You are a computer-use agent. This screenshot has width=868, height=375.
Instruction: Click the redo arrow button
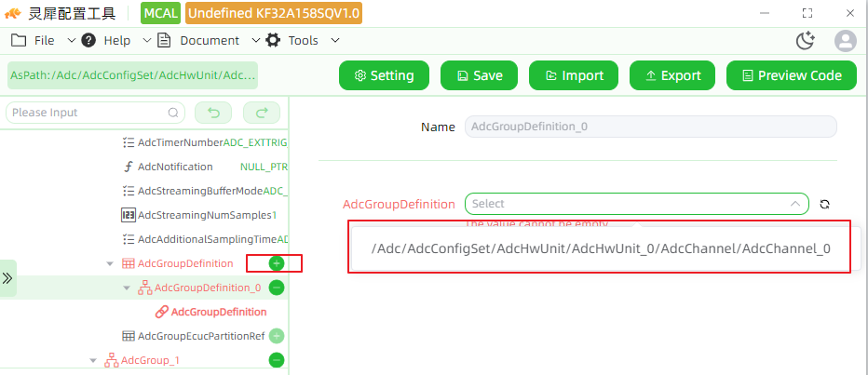pos(262,113)
